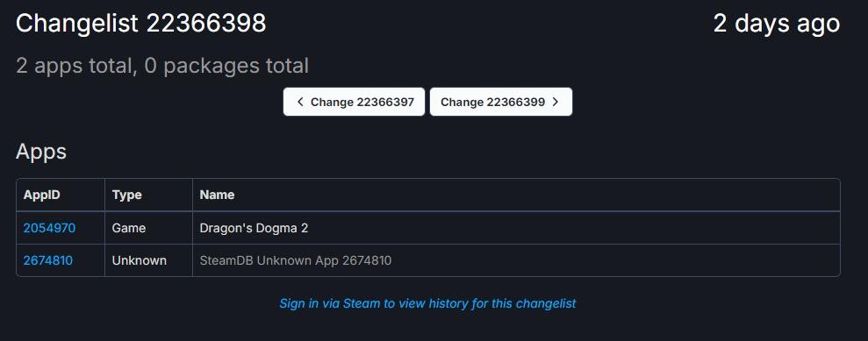Click the Apps section heading

click(41, 152)
